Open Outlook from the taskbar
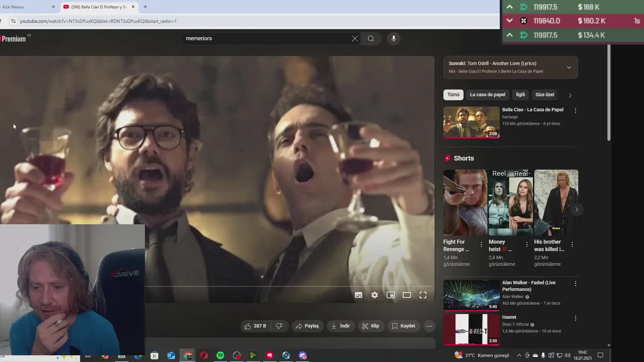Screen dimensions: 644x362 (171, 355)
